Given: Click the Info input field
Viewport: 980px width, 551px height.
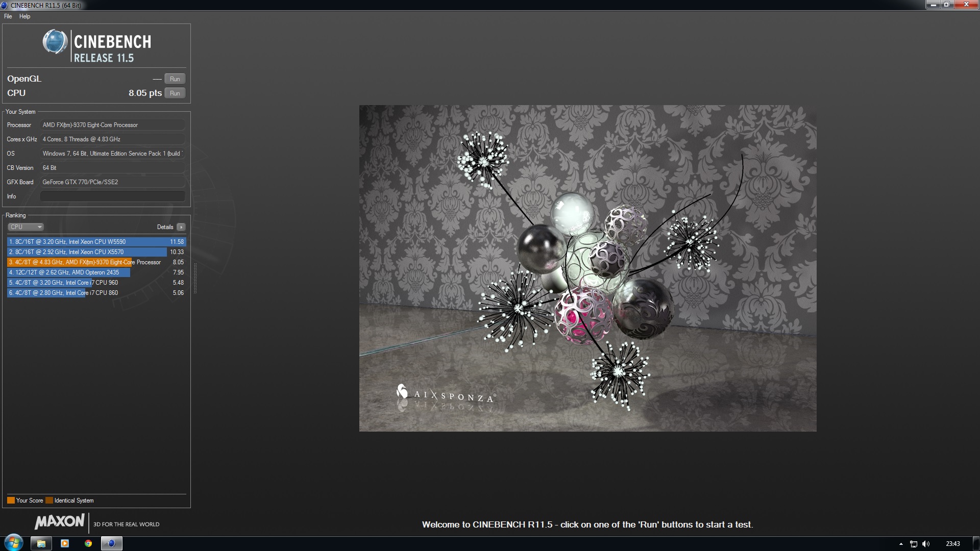Looking at the screenshot, I should click(x=113, y=196).
